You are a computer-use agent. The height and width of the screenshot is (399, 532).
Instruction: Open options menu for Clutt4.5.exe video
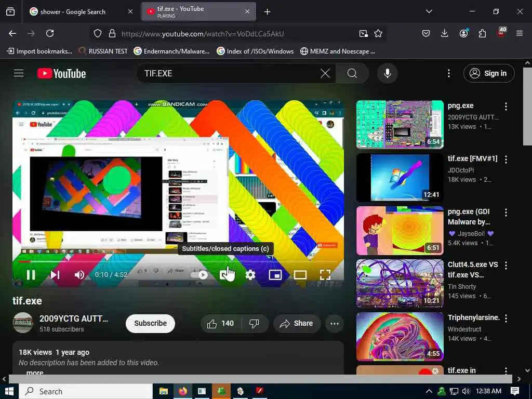[506, 265]
